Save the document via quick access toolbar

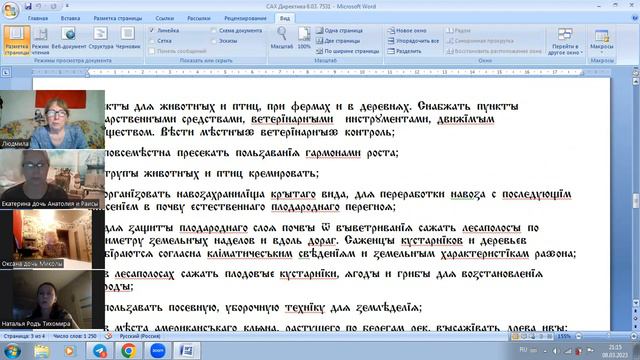(28, 6)
